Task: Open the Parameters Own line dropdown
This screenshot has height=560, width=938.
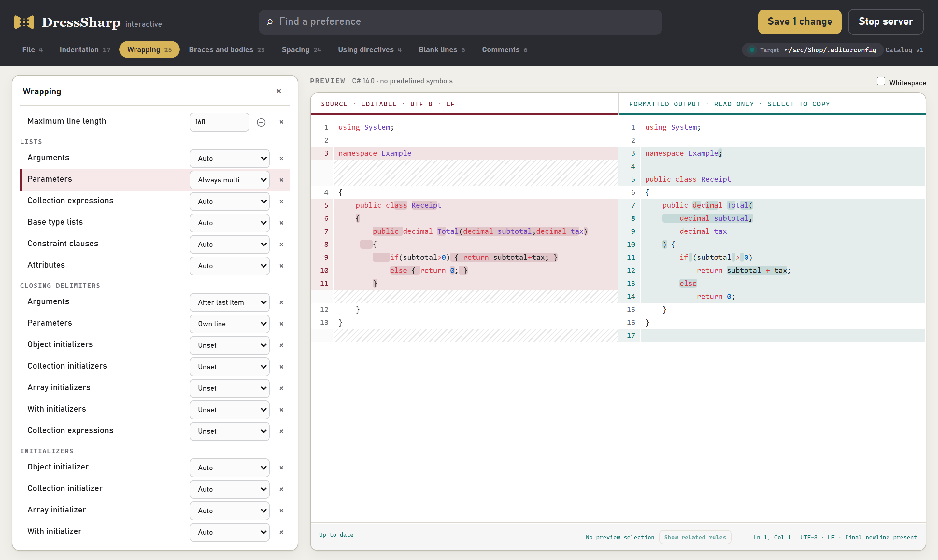Action: [x=230, y=324]
